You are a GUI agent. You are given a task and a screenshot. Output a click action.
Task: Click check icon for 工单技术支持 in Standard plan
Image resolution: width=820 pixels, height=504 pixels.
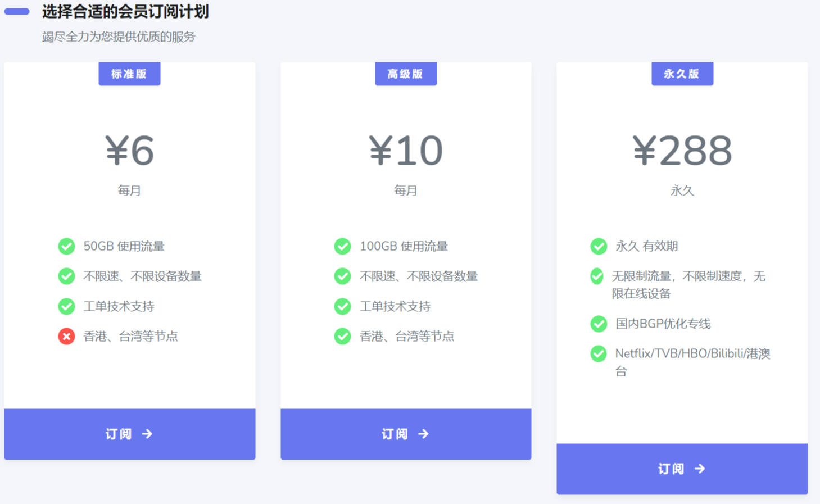(66, 306)
